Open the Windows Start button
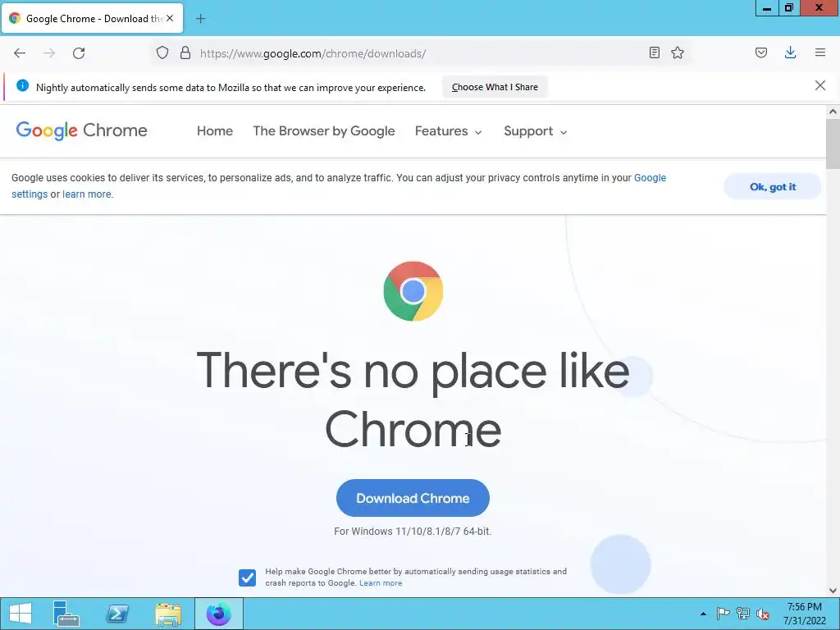Image resolution: width=840 pixels, height=630 pixels. (20, 614)
